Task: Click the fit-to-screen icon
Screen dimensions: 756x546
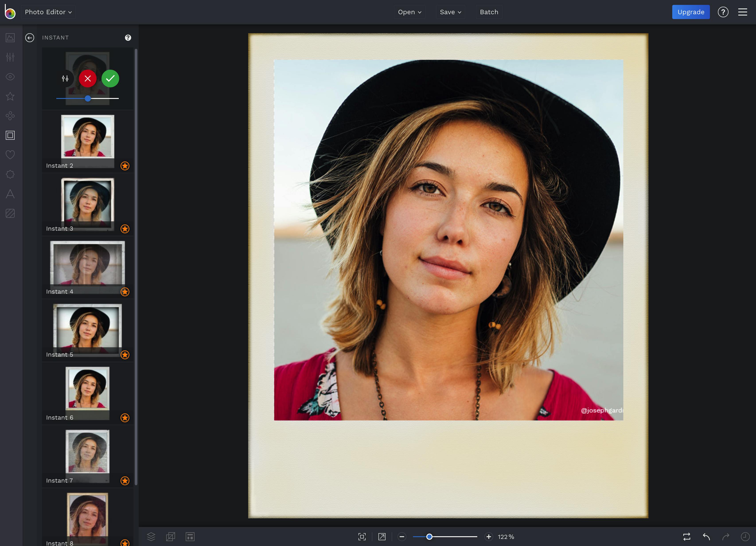Action: pos(362,536)
